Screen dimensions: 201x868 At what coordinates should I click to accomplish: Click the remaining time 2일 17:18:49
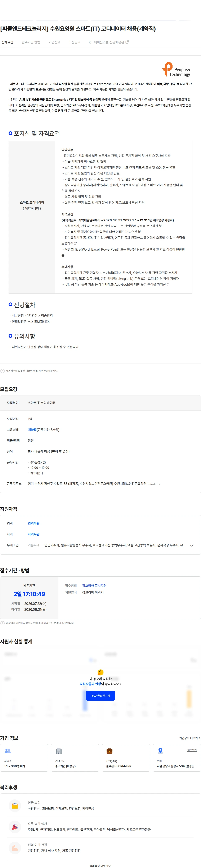coord(29,594)
